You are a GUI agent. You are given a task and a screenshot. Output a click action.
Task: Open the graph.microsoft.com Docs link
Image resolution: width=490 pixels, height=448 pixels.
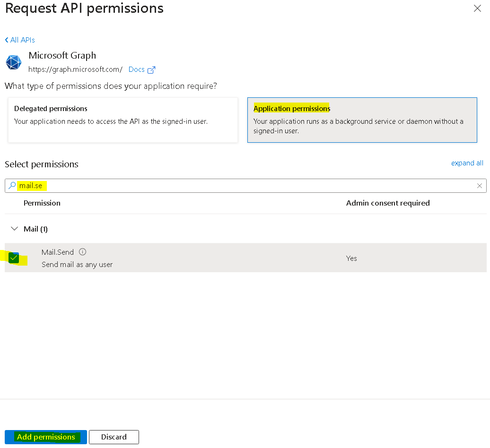point(136,69)
